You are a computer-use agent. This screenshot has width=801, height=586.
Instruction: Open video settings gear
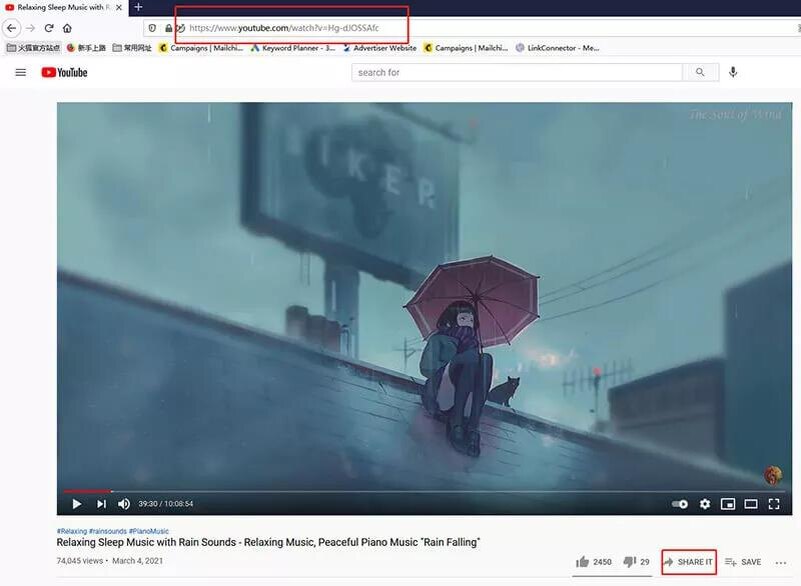pyautogui.click(x=705, y=504)
